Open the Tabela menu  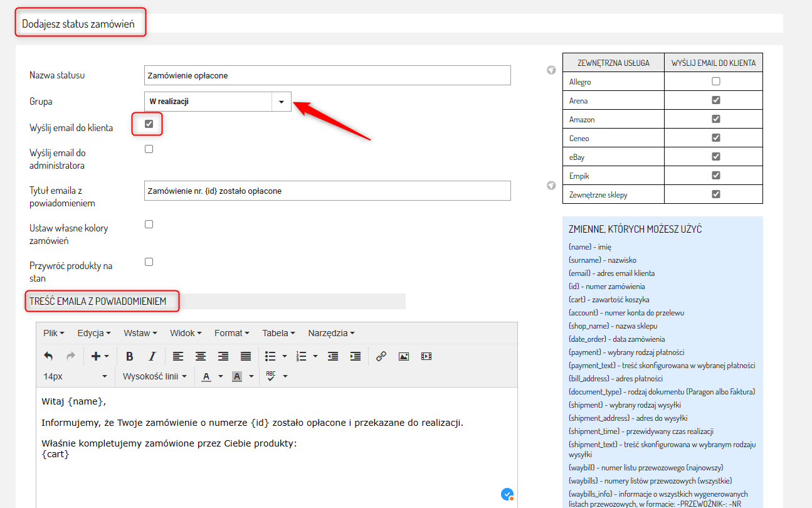[278, 333]
